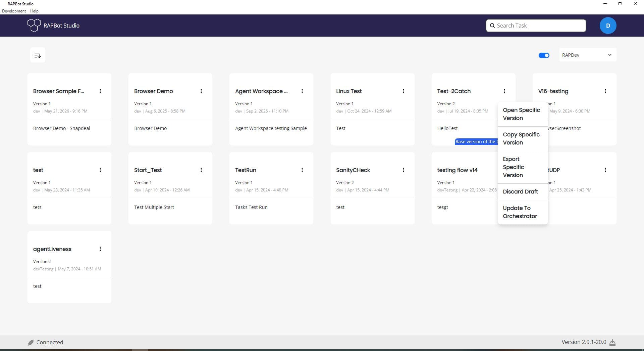The width and height of the screenshot is (644, 351).
Task: Open the Linux Test task title
Action: pos(349,91)
